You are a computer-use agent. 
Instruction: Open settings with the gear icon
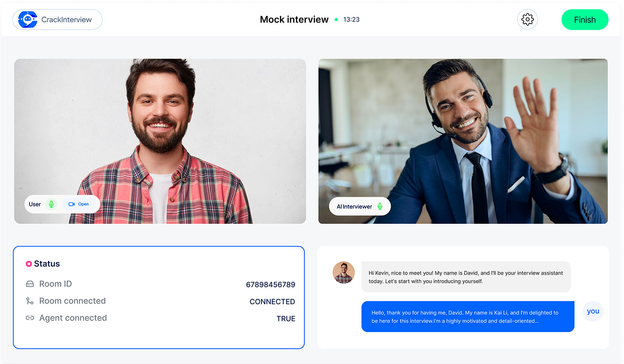tap(527, 19)
